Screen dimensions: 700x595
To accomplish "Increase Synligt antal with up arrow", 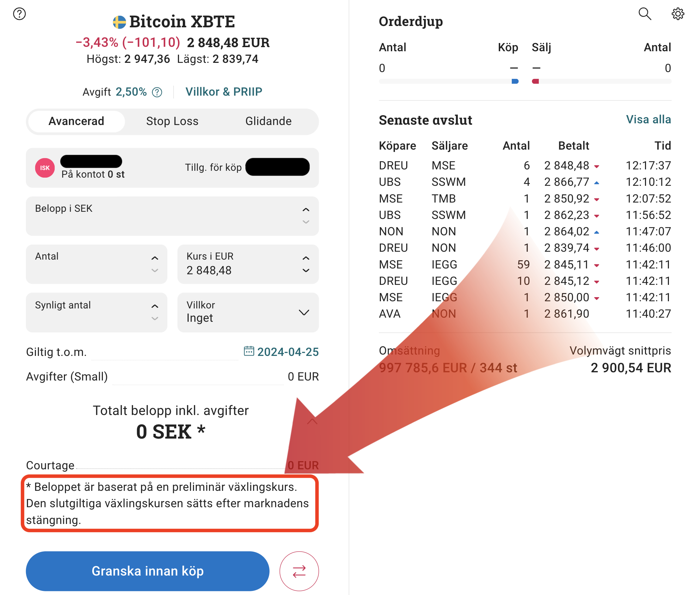I will pyautogui.click(x=155, y=306).
